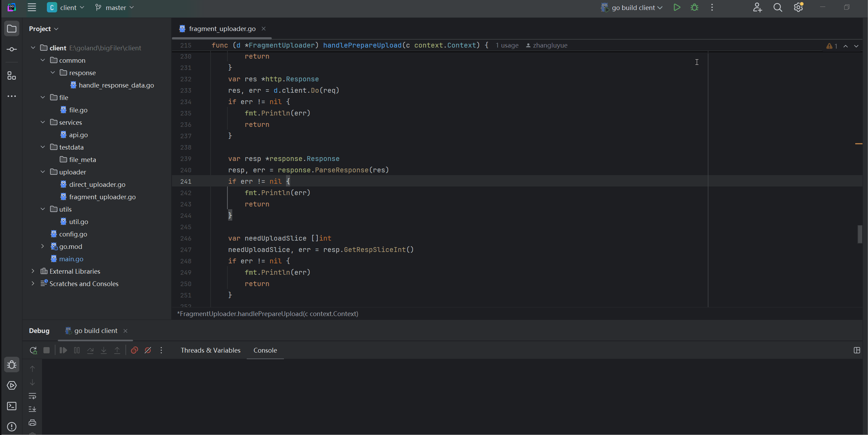Open Code With Me add user icon
This screenshot has width=868, height=435.
(757, 7)
